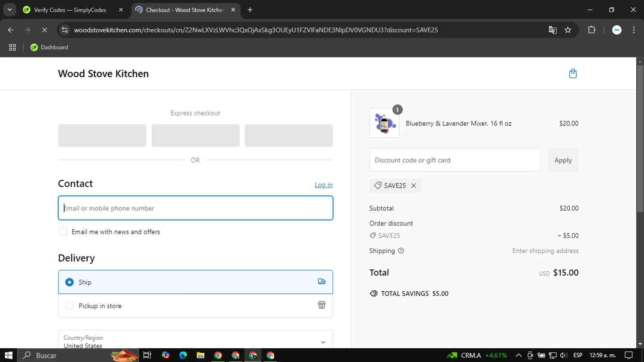Click the third express checkout placeholder button
644x362 pixels.
289,135
